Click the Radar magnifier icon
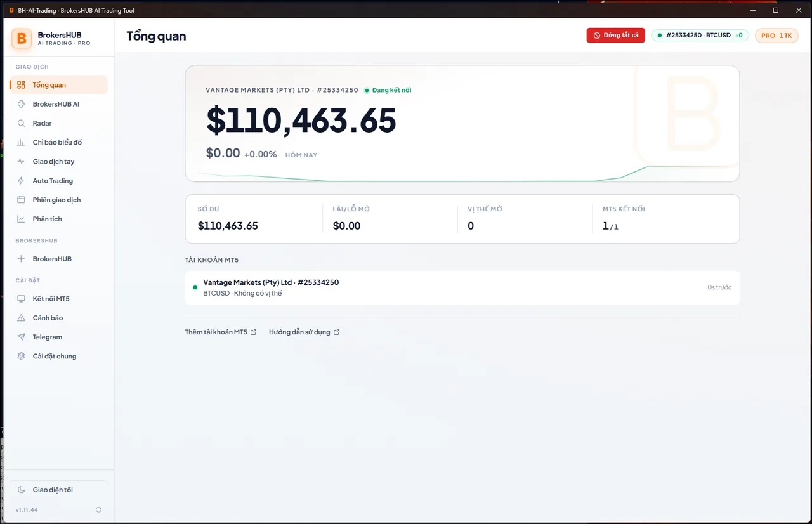The width and height of the screenshot is (812, 524). 21,123
